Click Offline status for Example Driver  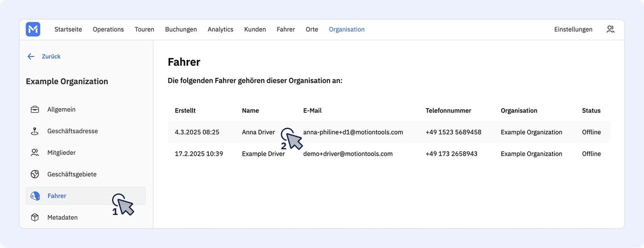tap(591, 154)
